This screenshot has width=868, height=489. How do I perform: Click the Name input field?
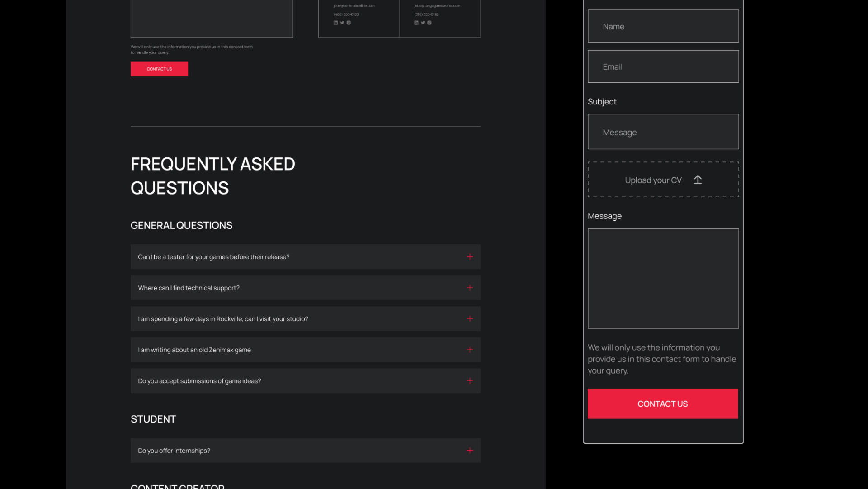663,26
